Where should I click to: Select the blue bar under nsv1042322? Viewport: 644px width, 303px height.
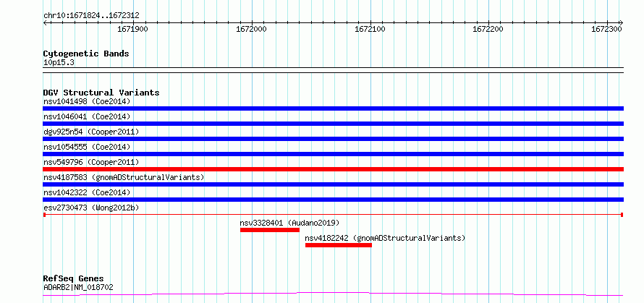pyautogui.click(x=334, y=200)
